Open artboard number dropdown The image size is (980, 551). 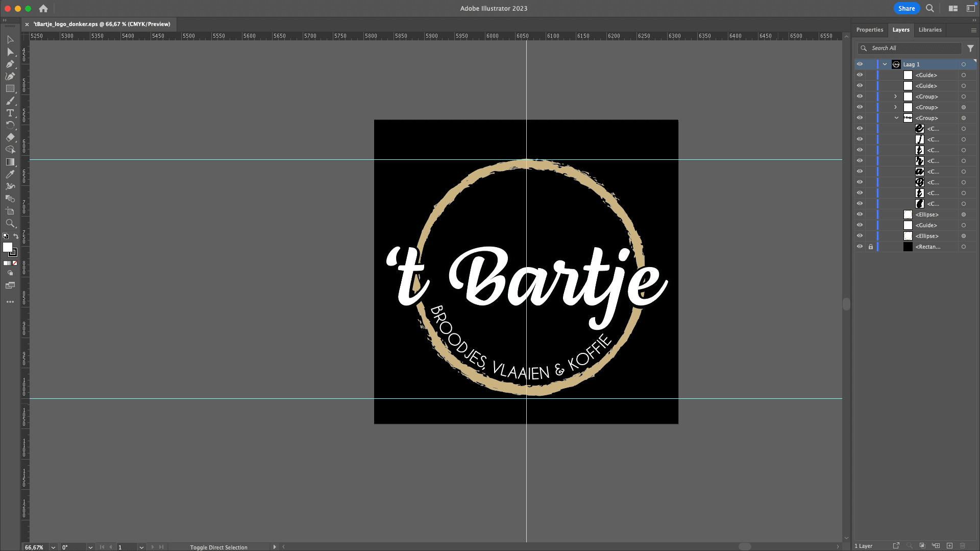click(141, 547)
